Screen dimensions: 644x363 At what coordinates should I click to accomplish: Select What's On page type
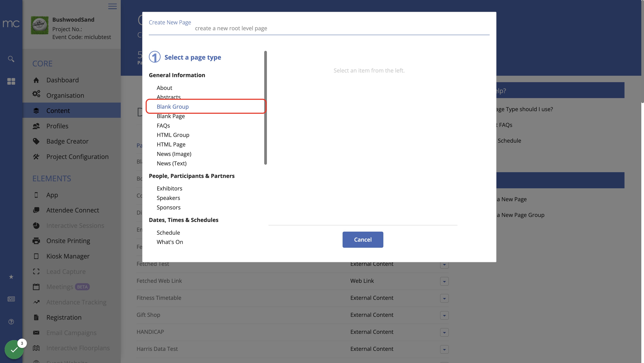coord(170,242)
